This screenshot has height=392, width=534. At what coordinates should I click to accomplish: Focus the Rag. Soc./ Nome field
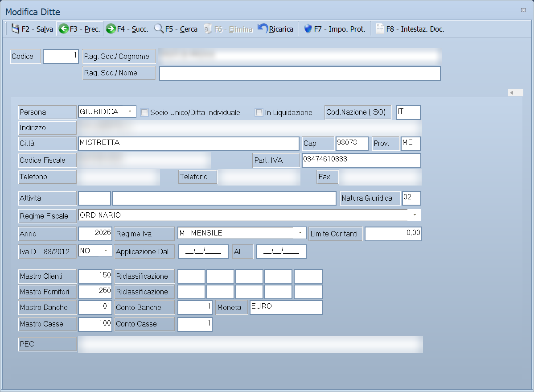300,73
